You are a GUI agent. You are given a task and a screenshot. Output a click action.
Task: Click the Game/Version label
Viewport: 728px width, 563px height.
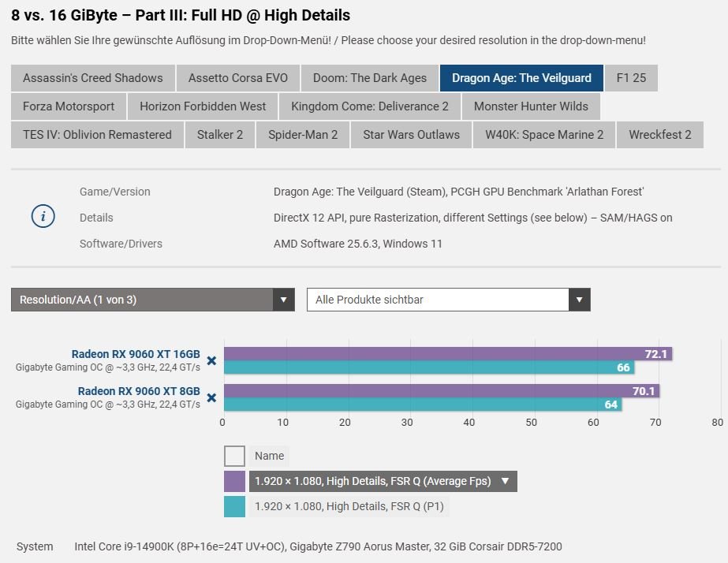point(114,192)
